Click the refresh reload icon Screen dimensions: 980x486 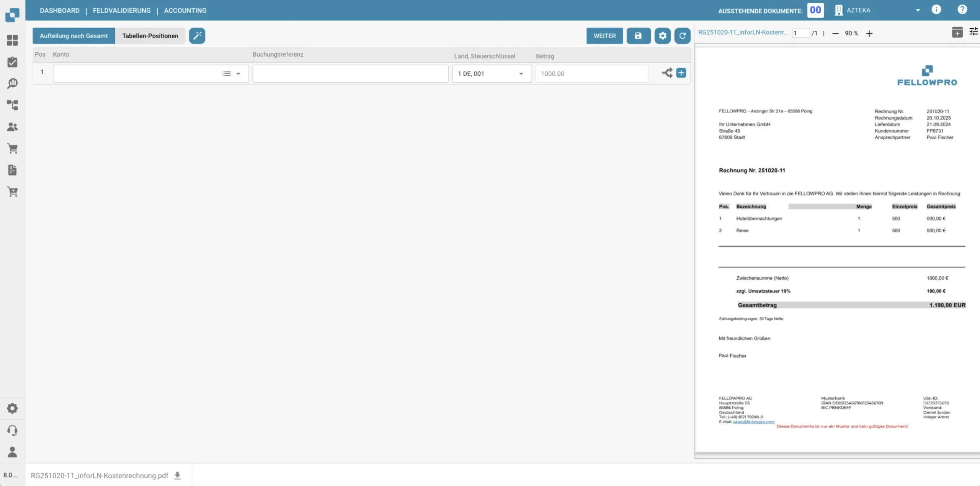coord(682,36)
